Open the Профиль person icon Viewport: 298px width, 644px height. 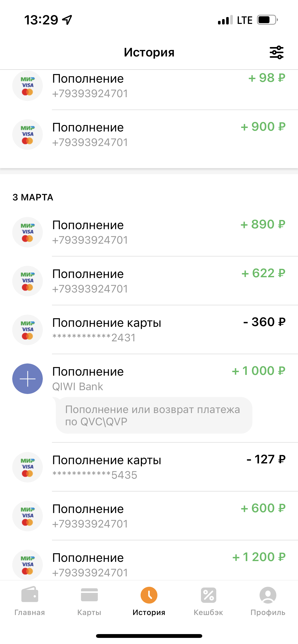point(268,595)
